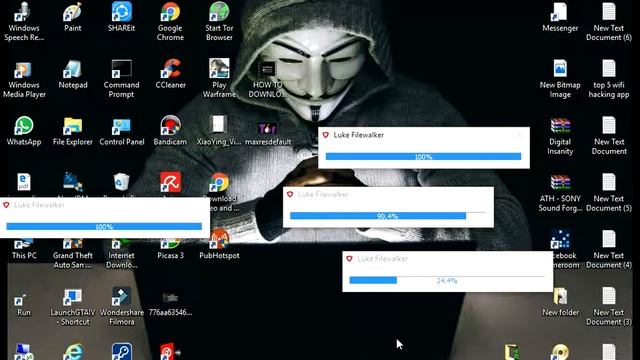Click the 100% progress bar in topmost Luke Filewalker window
The width and height of the screenshot is (640, 360).
(x=423, y=156)
